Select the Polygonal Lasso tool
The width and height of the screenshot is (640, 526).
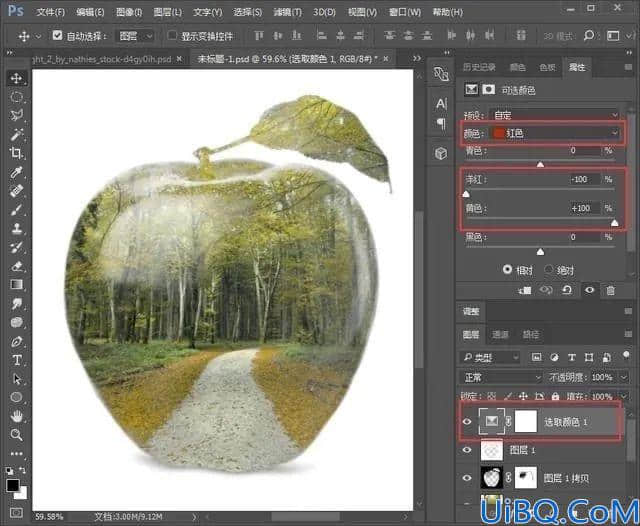coord(16,115)
